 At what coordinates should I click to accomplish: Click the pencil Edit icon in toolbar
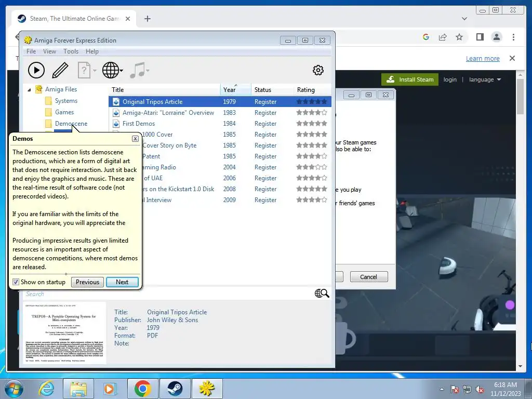tap(60, 70)
